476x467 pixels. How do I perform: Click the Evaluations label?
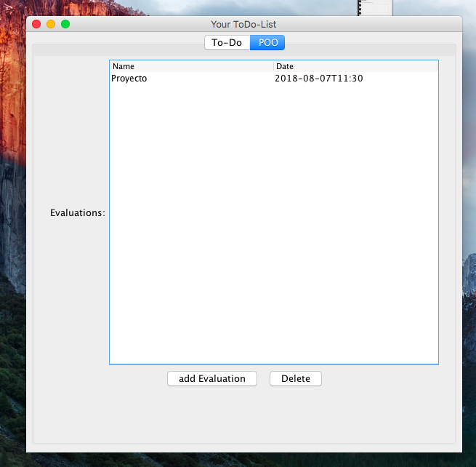pos(77,213)
